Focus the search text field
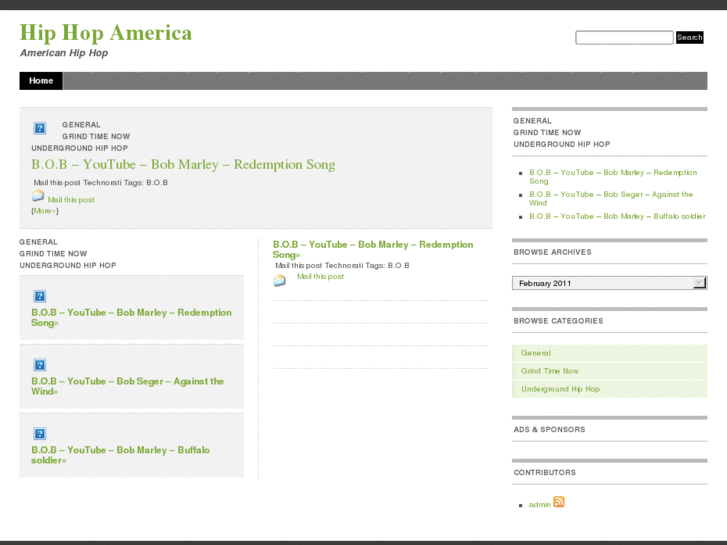This screenshot has width=727, height=545. (624, 38)
